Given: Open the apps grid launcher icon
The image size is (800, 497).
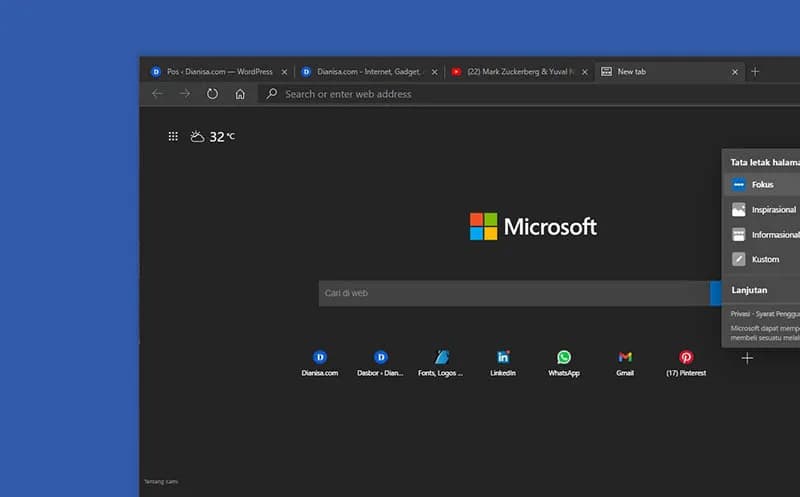Looking at the screenshot, I should [173, 136].
